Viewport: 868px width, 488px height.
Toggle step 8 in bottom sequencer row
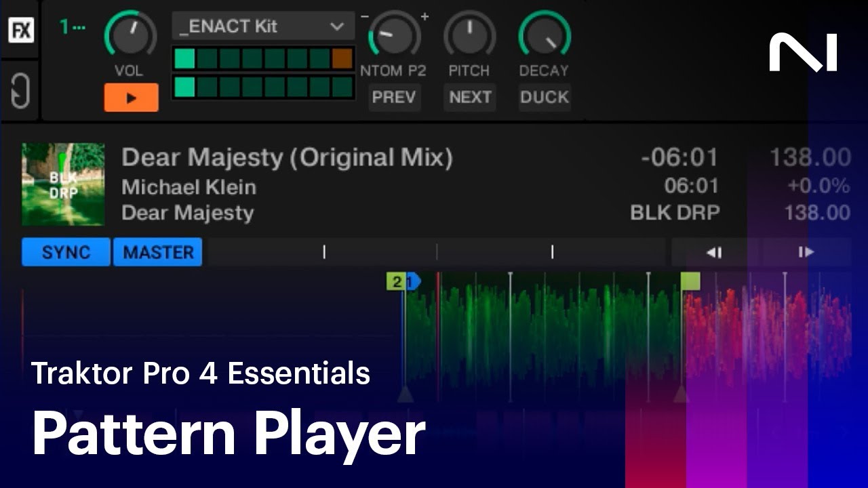tap(342, 87)
